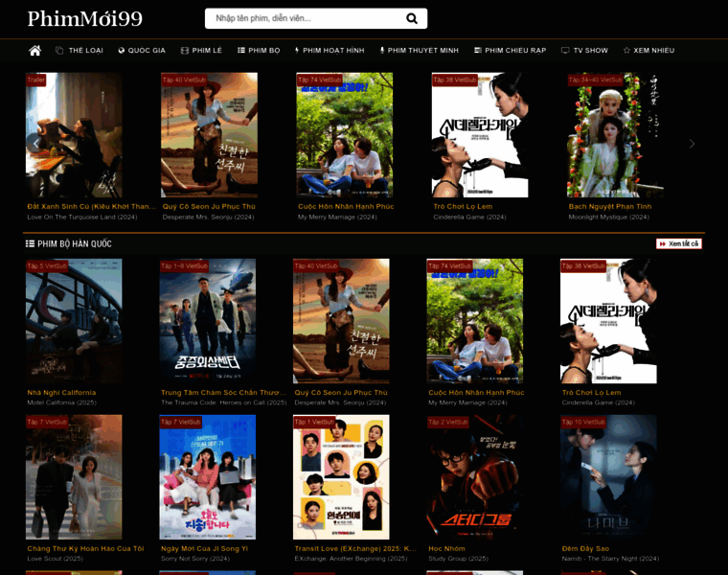Go to PHIM THUYẾT MINH section
Screen dimensions: 728x575
[x=420, y=50]
